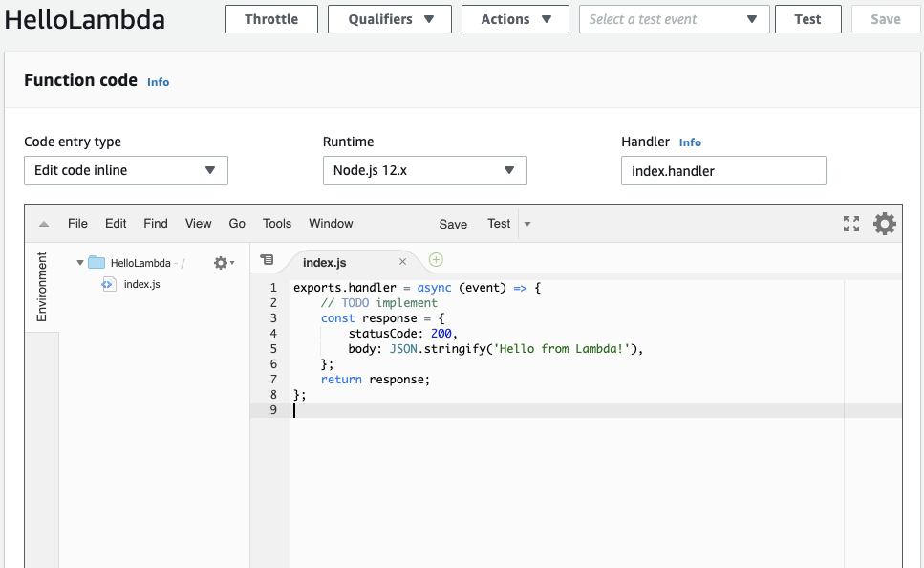Click the top Test button
924x568 pixels.
coord(808,19)
